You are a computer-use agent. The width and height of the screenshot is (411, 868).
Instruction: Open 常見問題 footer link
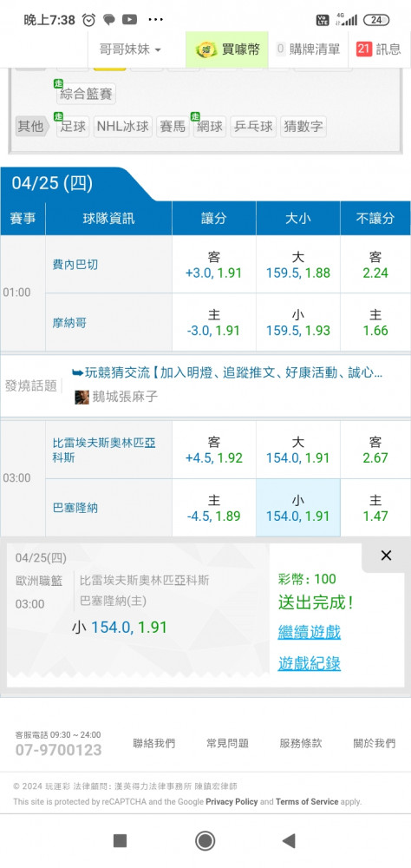227,744
